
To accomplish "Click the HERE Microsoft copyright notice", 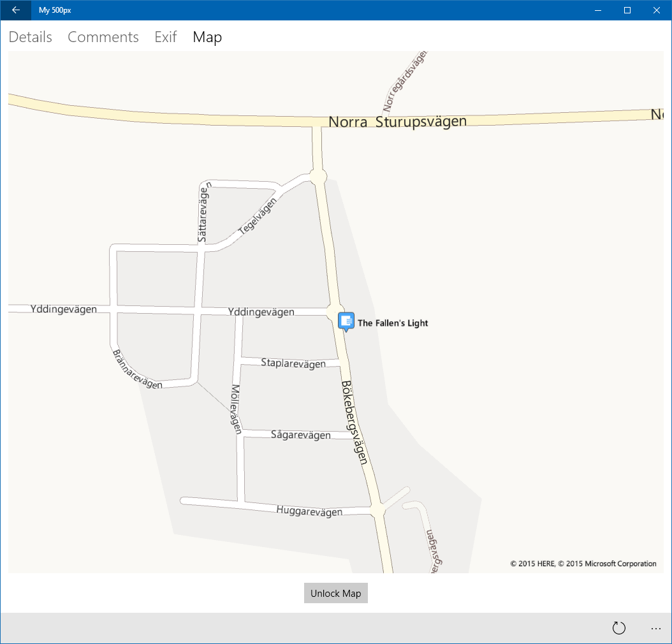I will [583, 564].
